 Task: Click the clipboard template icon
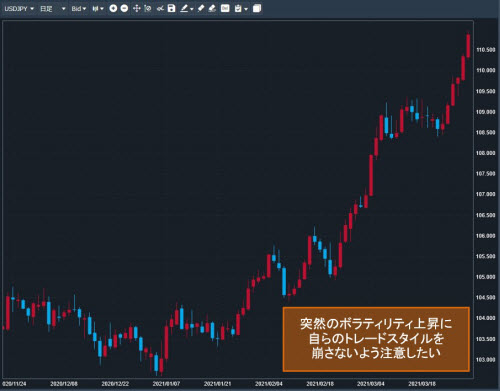[x=238, y=8]
